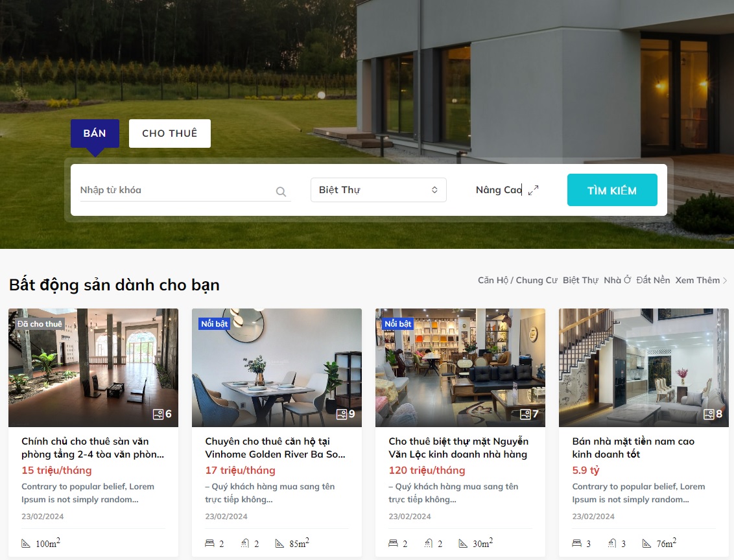734x560 pixels.
Task: Switch to the CHO THUÊ tab
Action: (x=169, y=134)
